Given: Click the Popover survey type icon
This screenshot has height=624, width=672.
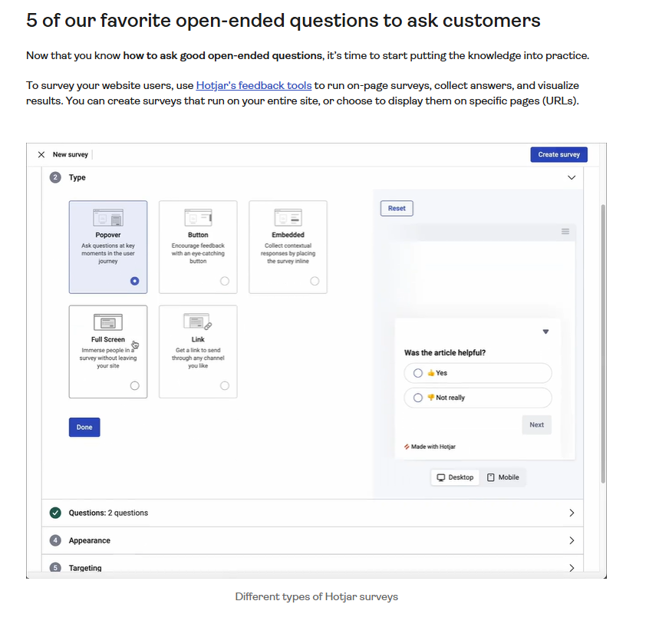Looking at the screenshot, I should [108, 217].
